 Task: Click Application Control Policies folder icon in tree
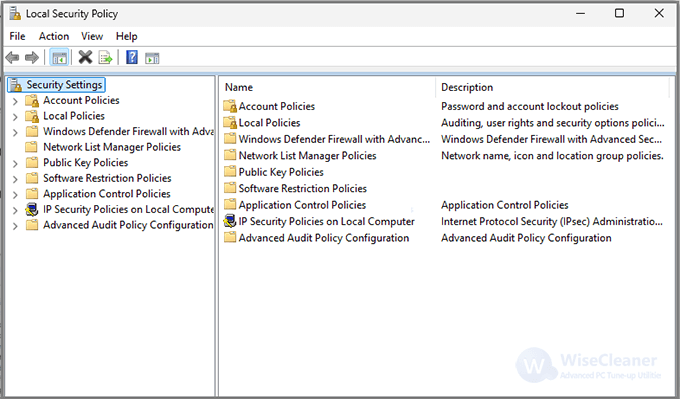[32, 194]
